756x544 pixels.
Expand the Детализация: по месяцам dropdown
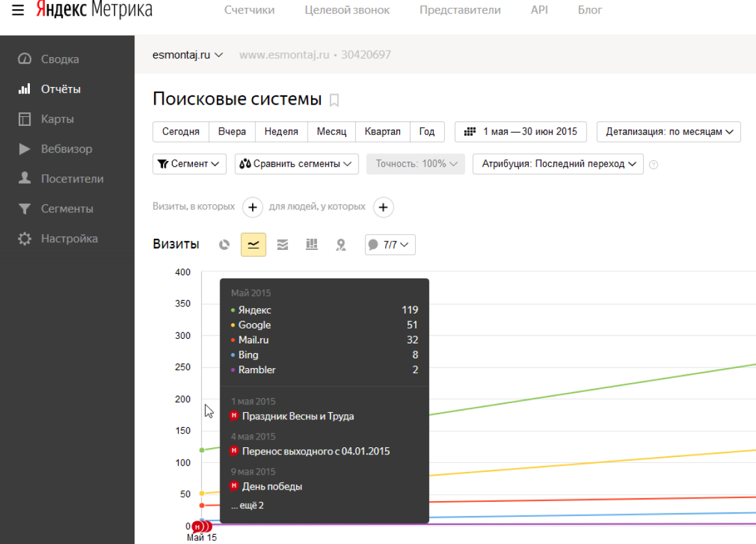(669, 132)
